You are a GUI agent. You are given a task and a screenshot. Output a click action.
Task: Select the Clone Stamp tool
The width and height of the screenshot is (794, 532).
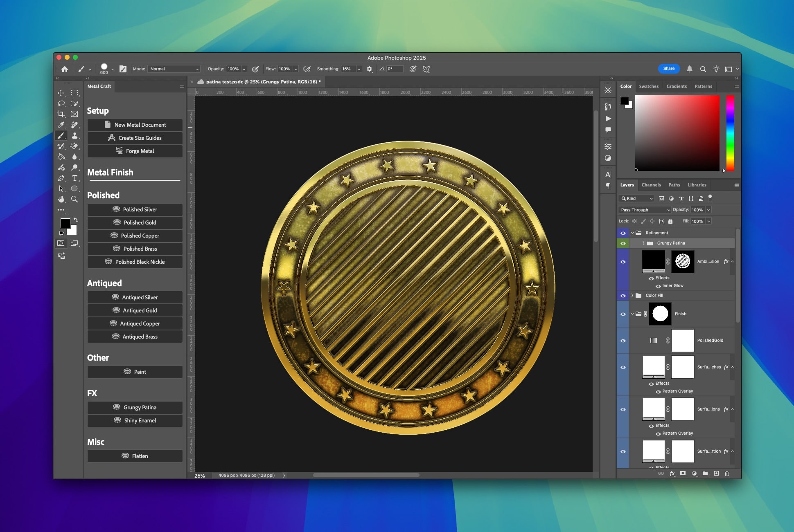click(x=74, y=135)
